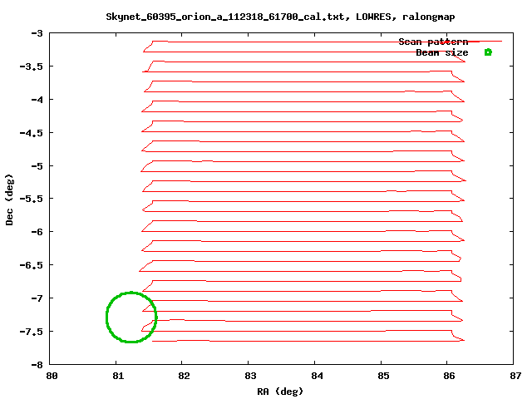Click the y-axis tick label -5.5

point(32,199)
